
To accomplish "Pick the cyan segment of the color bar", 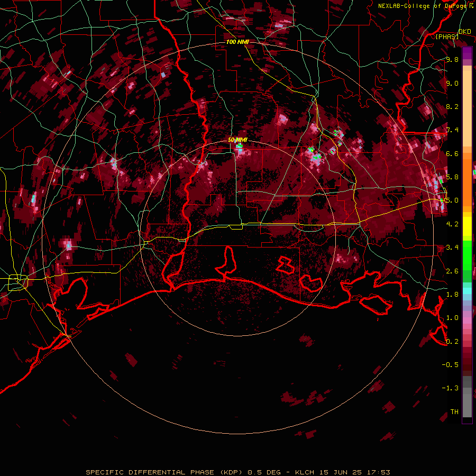I will 467,291.
